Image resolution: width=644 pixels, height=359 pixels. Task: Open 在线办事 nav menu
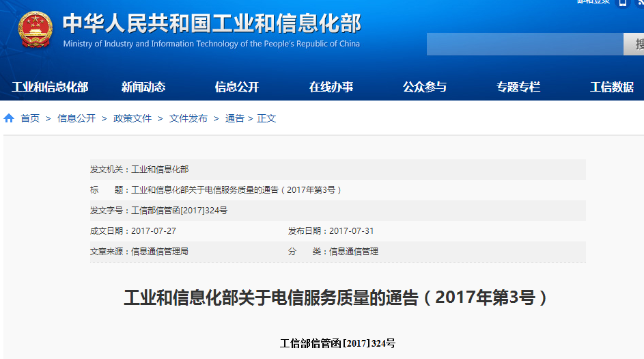[331, 87]
